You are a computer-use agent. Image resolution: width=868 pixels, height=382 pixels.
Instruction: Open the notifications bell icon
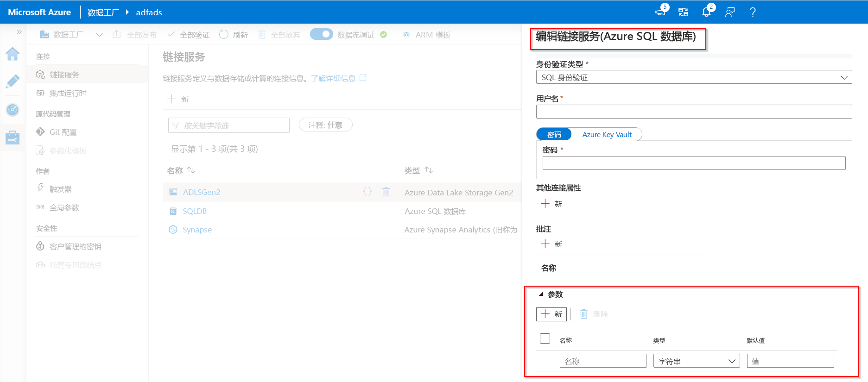tap(707, 12)
